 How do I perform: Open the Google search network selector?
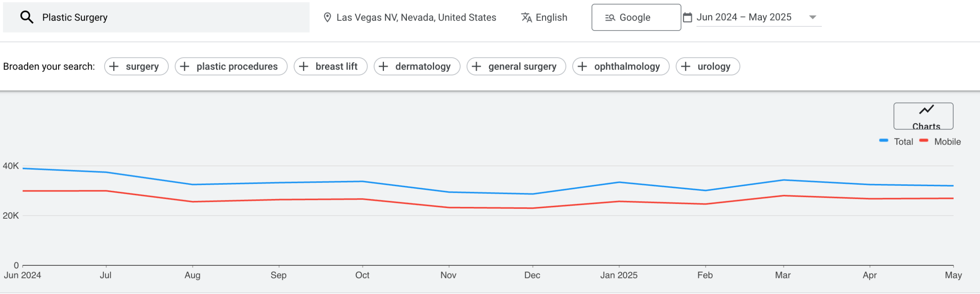[636, 18]
